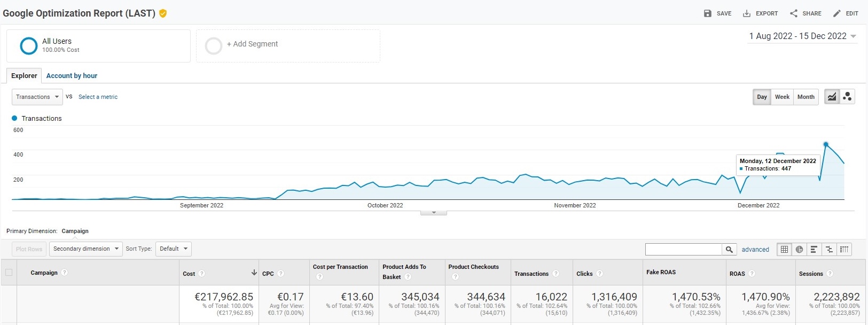Click help icon next to Basket header

click(408, 277)
